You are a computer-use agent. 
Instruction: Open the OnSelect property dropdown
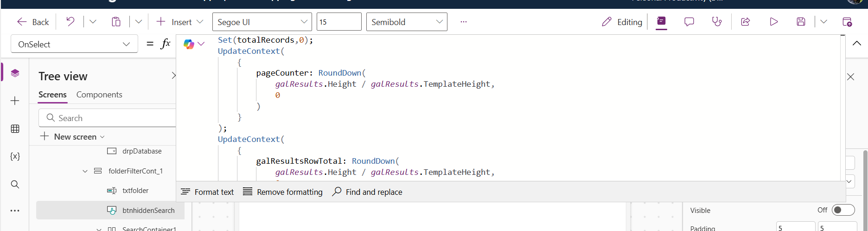point(74,44)
